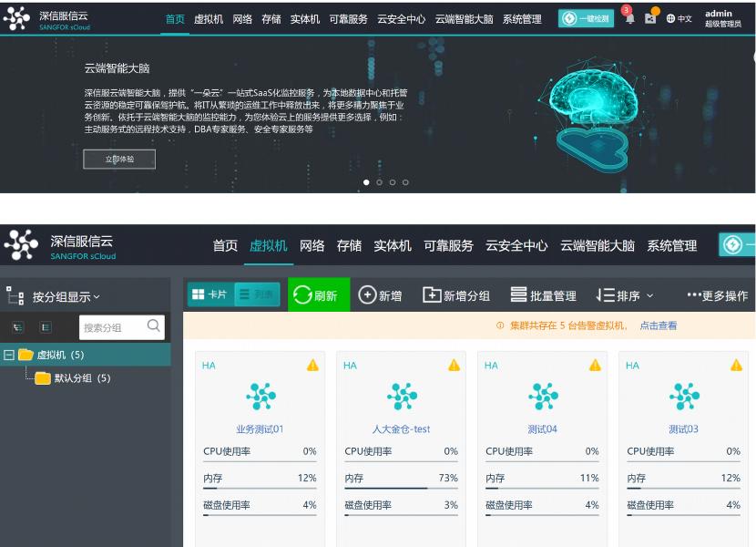The width and height of the screenshot is (756, 547).
Task: Open 可靠服务 tab in the lower header
Action: pyautogui.click(x=448, y=246)
